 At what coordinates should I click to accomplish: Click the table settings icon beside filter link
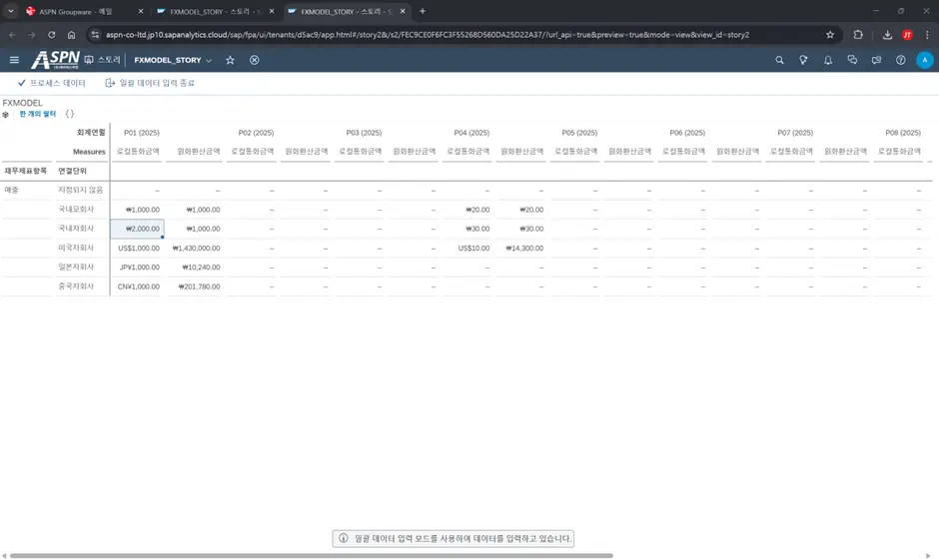click(x=8, y=115)
